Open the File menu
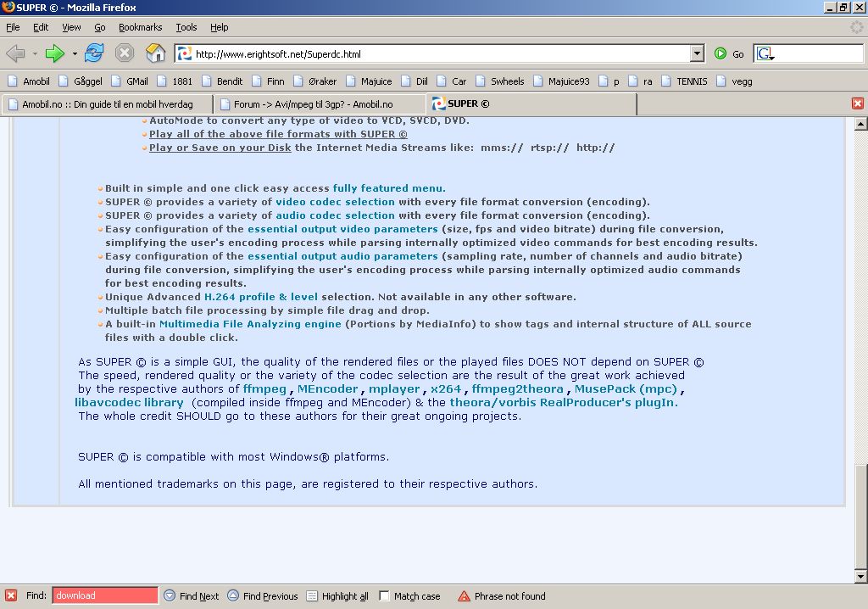This screenshot has width=868, height=609. pyautogui.click(x=13, y=27)
